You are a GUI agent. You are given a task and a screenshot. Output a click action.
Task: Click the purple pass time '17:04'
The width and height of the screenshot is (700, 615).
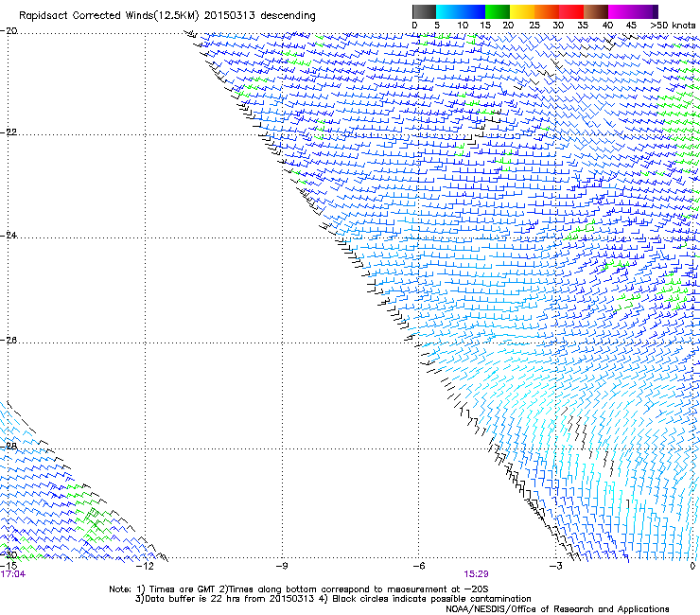pos(13,574)
